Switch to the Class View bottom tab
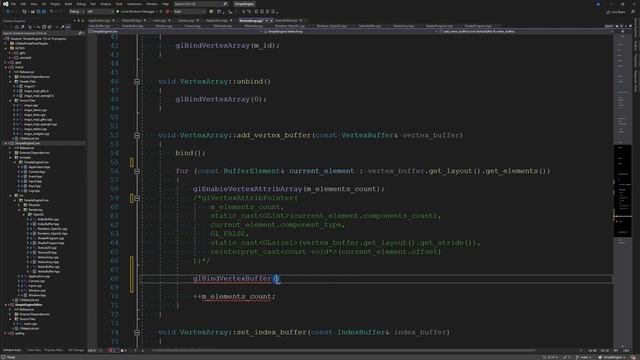 click(34, 350)
